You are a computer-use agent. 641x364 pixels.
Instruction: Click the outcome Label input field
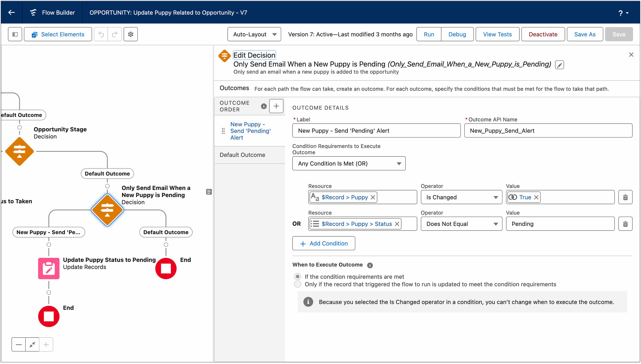[376, 130]
